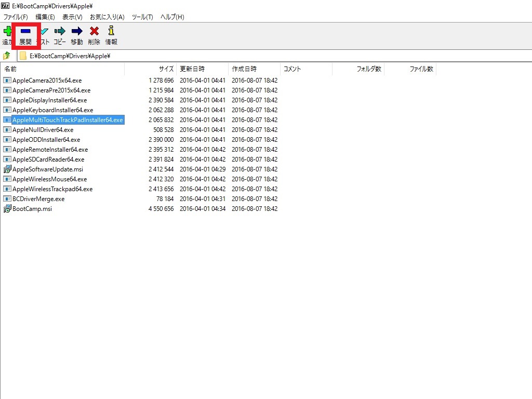Click the exe icon beside AppleNullDriver64.exe
532x399 pixels.
(x=7, y=129)
